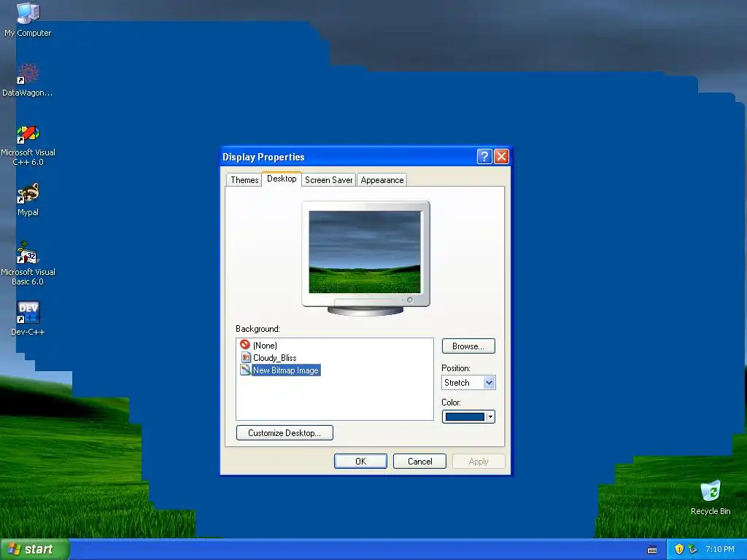Select (None) in the Background list
Screen dimensions: 747x560
(265, 345)
